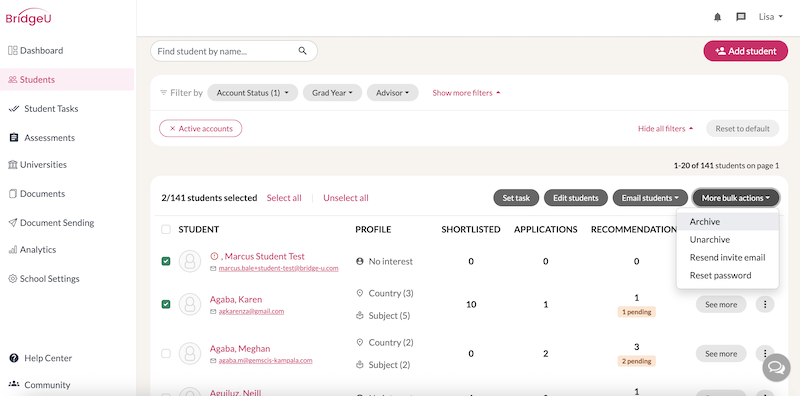Click the SHORTLISTED column header
Viewport: 800px width, 396px height.
pos(470,230)
